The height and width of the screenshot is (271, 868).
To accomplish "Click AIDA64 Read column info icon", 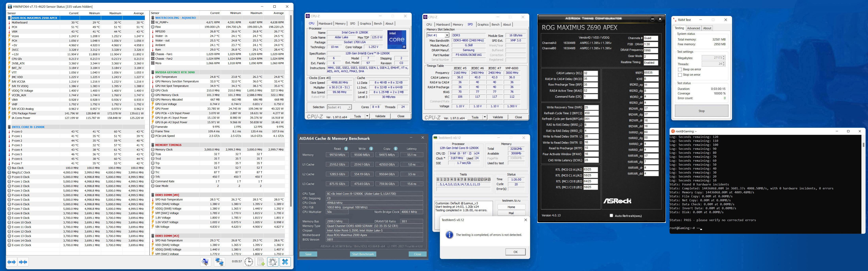I will click(x=346, y=149).
